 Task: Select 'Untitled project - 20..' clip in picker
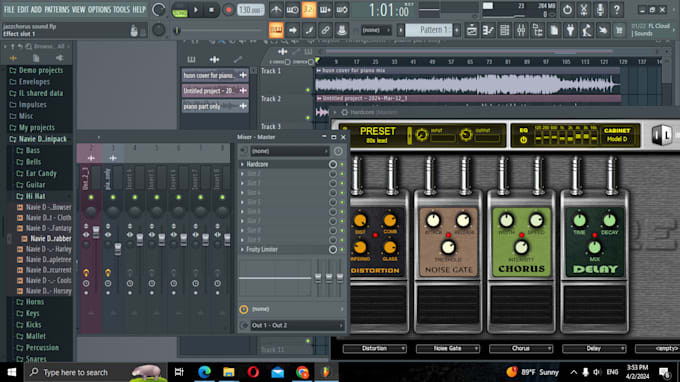coord(215,91)
